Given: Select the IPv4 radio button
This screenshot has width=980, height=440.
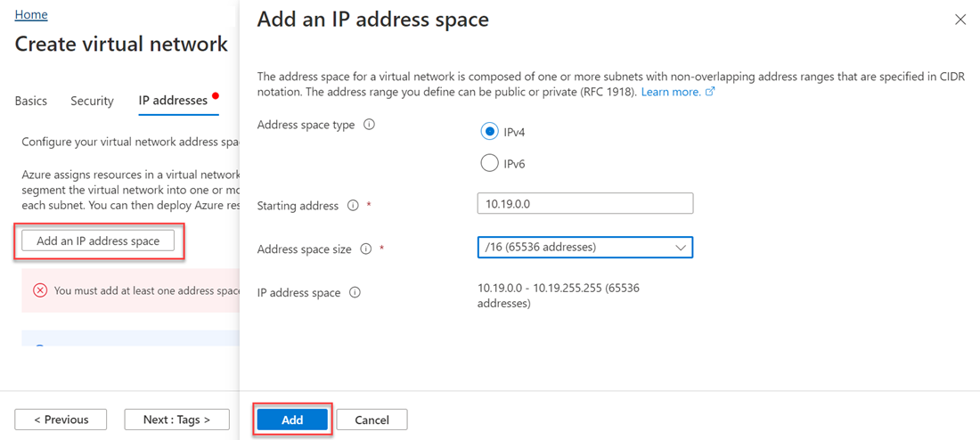Looking at the screenshot, I should pos(489,132).
